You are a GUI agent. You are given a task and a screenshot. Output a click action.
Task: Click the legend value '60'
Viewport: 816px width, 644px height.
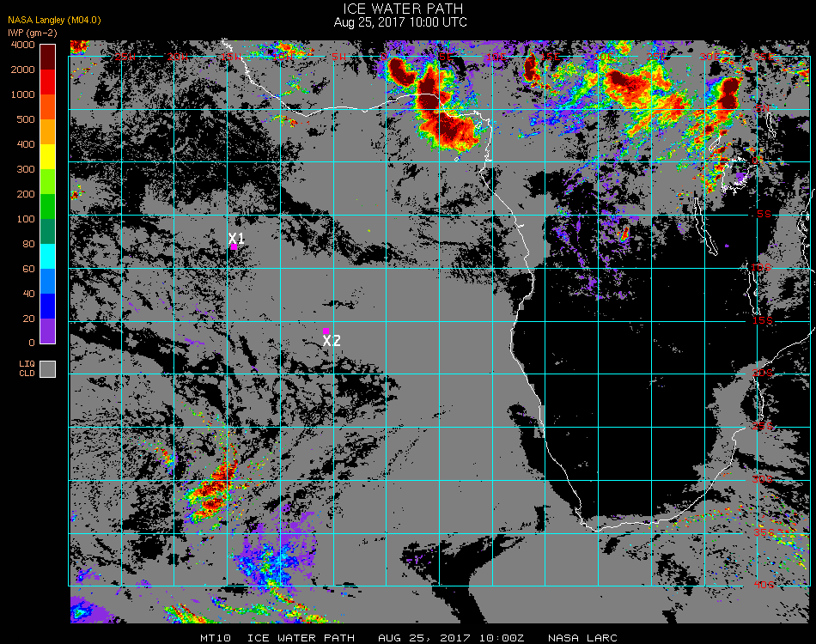[29, 270]
